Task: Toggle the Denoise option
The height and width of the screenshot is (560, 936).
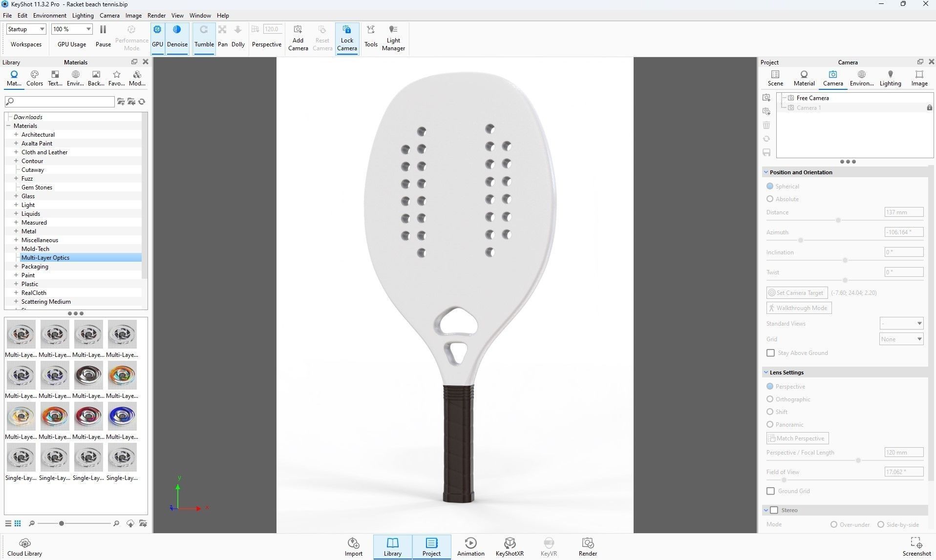Action: 177,38
